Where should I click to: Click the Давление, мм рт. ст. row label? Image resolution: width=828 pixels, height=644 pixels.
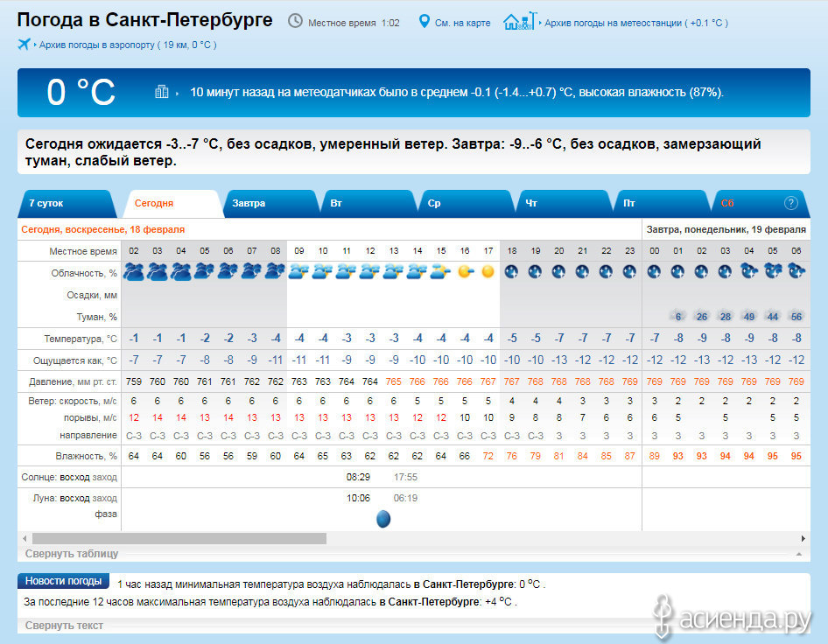click(73, 381)
